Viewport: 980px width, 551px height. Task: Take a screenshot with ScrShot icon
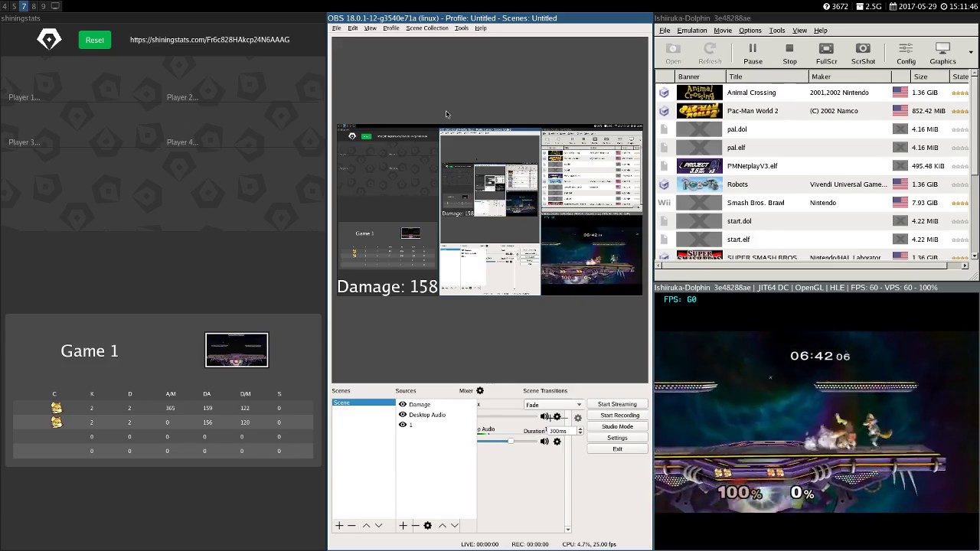click(863, 54)
